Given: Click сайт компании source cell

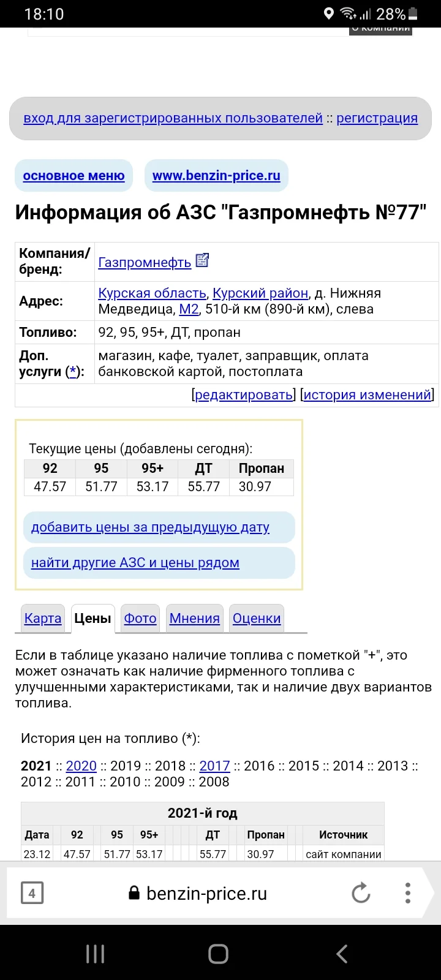Looking at the screenshot, I should click(x=344, y=854).
